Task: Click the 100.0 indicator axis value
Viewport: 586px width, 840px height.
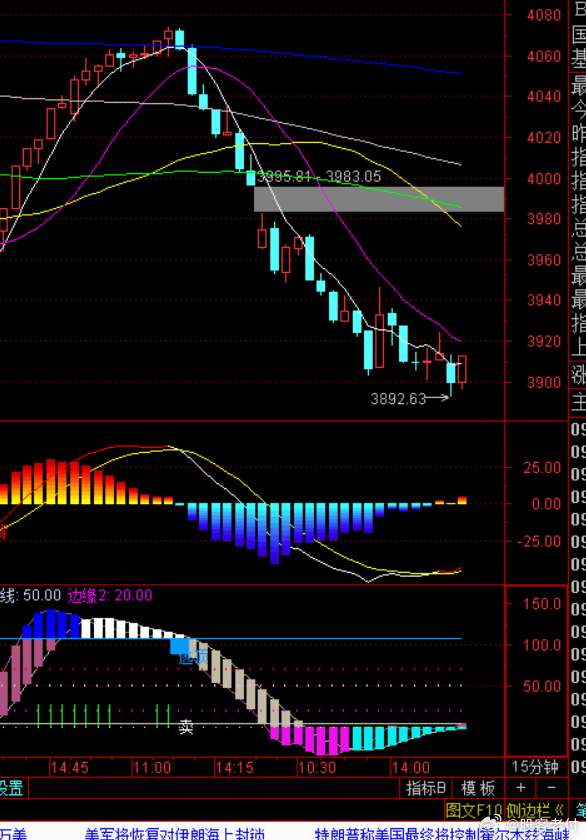Action: 542,645
